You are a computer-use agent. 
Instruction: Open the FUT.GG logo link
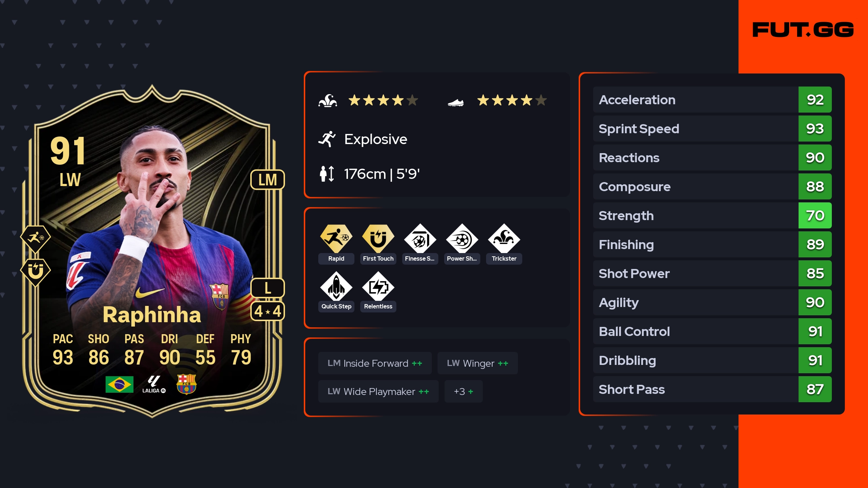coord(803,30)
